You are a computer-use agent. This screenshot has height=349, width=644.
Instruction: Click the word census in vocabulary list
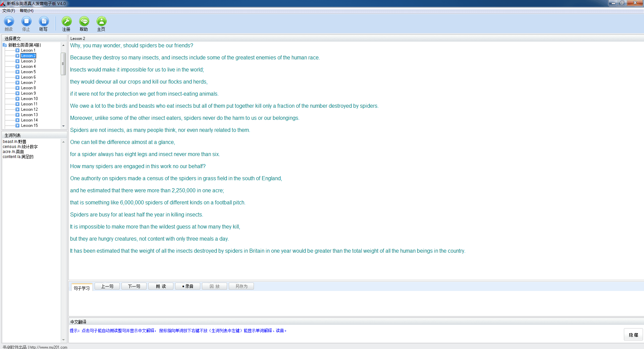coord(9,147)
